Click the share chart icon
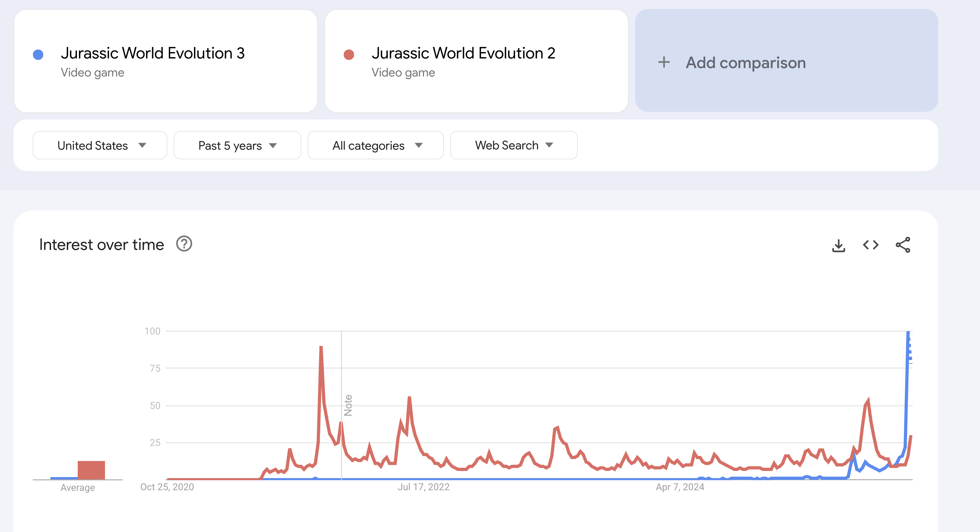This screenshot has height=532, width=980. pyautogui.click(x=903, y=245)
